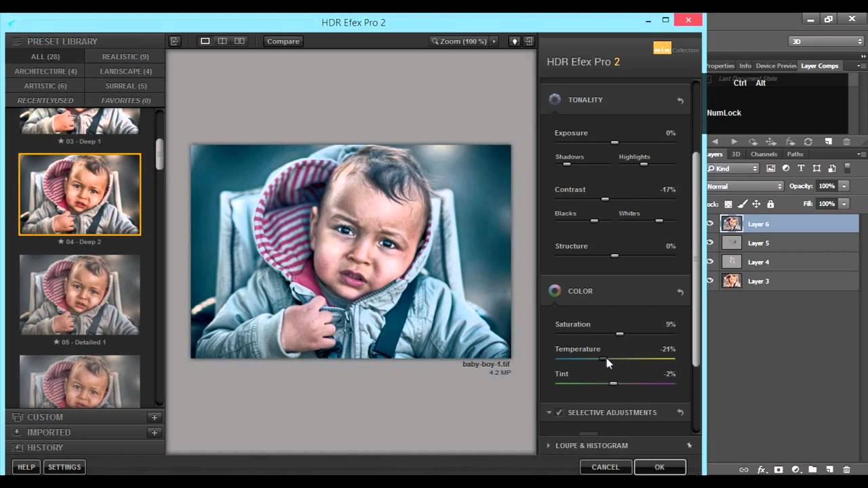868x488 pixels.
Task: Reset the Tonality section arrow
Action: point(680,100)
